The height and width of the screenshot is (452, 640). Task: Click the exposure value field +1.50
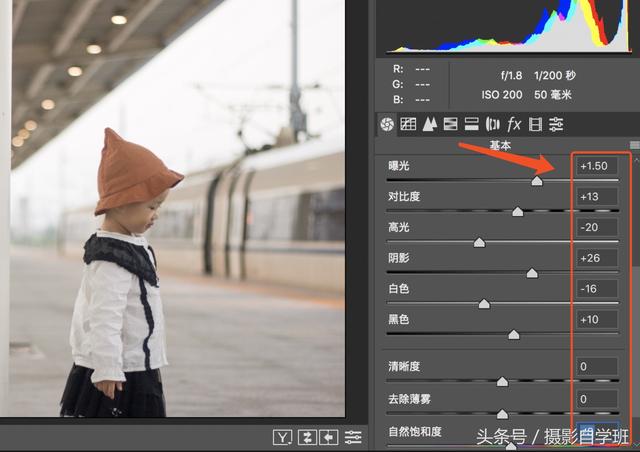click(x=597, y=166)
